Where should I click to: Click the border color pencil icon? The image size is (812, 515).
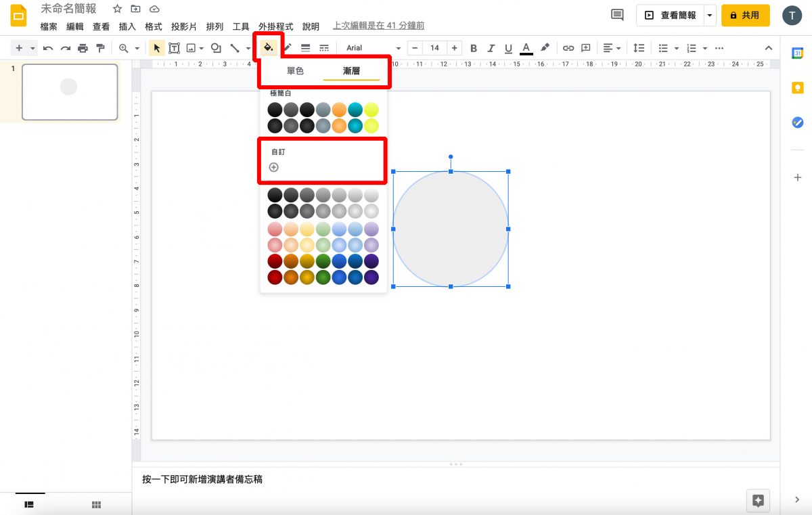click(x=287, y=48)
